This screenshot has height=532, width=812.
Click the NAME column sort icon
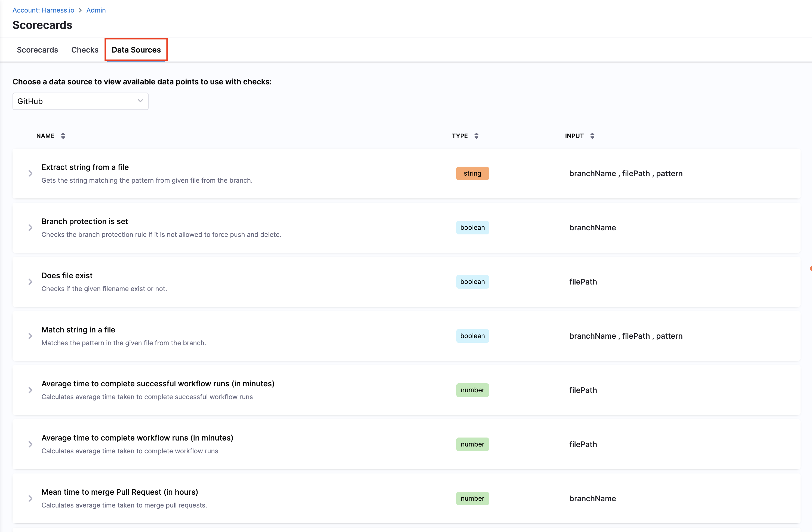[x=63, y=136]
